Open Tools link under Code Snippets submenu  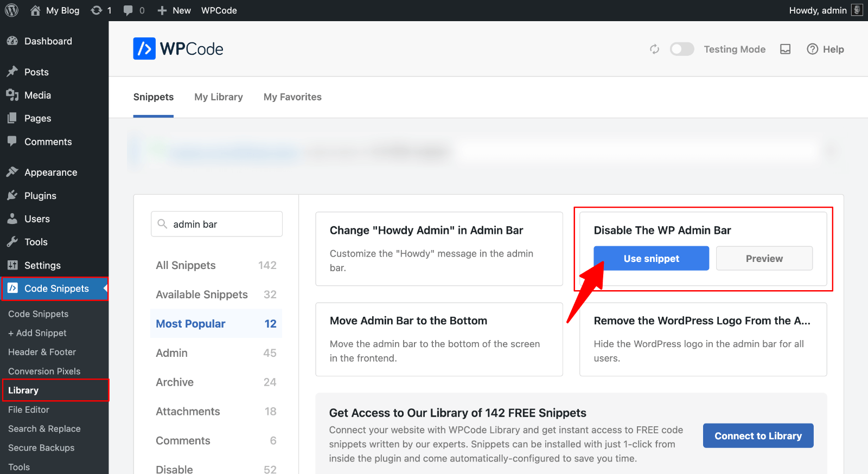click(x=19, y=467)
